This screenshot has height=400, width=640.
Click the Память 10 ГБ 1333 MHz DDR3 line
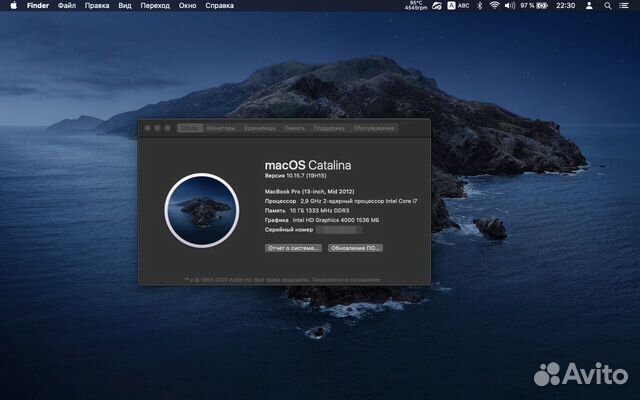tap(307, 211)
